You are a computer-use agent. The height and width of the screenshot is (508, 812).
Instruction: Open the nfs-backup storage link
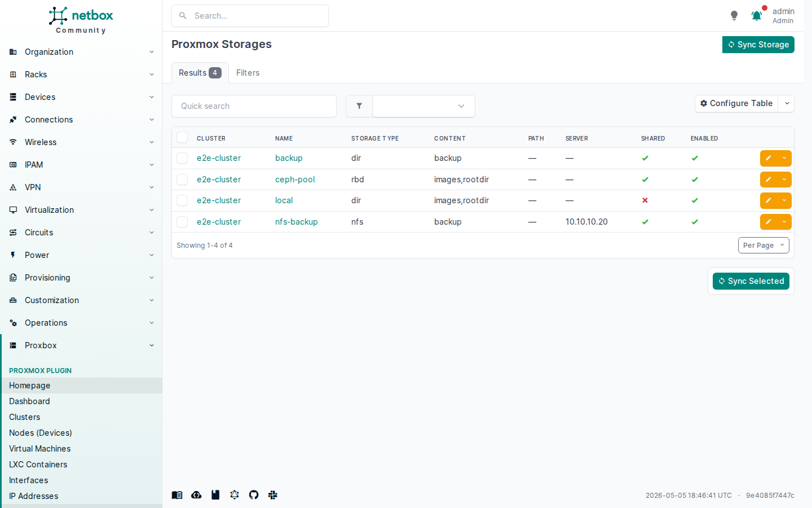click(297, 222)
